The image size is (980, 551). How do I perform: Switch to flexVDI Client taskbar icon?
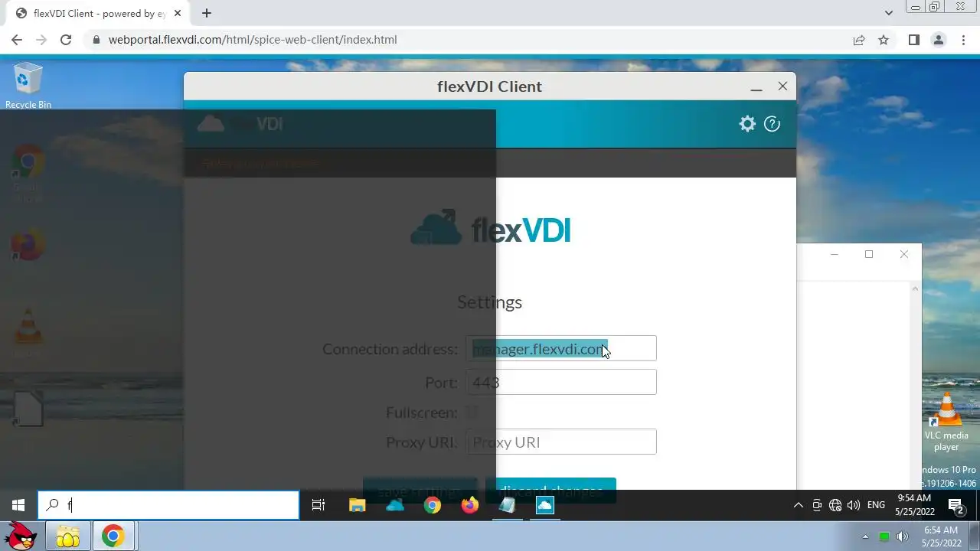click(544, 505)
